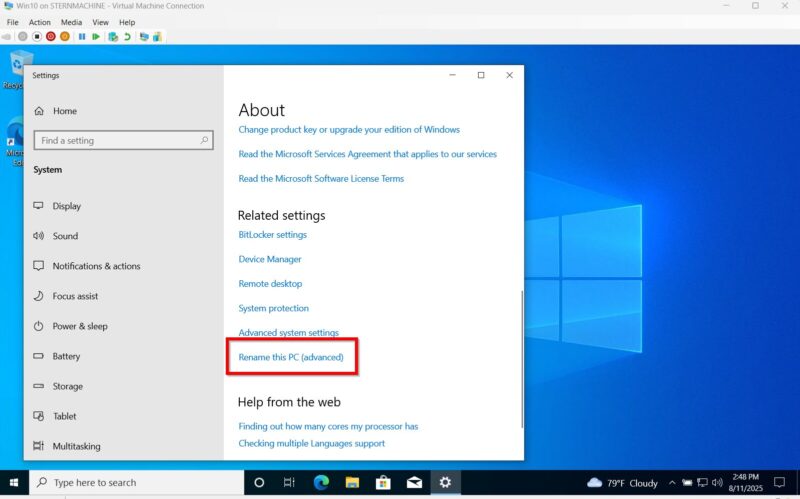Click the Cortana circle icon on taskbar
The width and height of the screenshot is (800, 499).
(x=259, y=482)
